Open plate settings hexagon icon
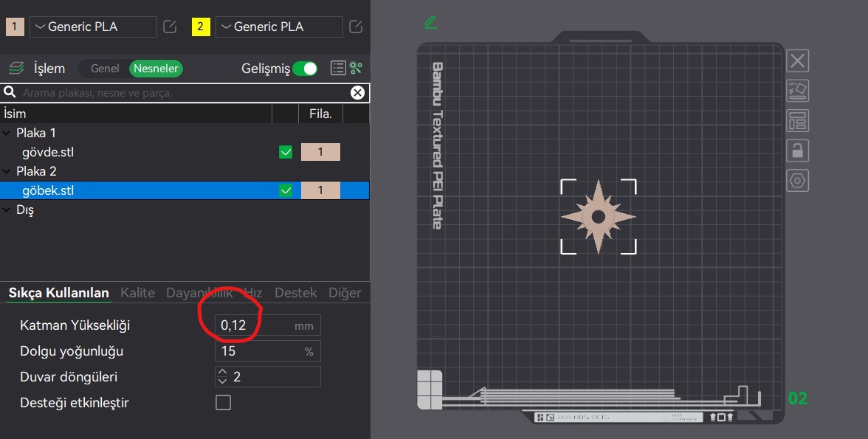868x439 pixels. pyautogui.click(x=797, y=181)
